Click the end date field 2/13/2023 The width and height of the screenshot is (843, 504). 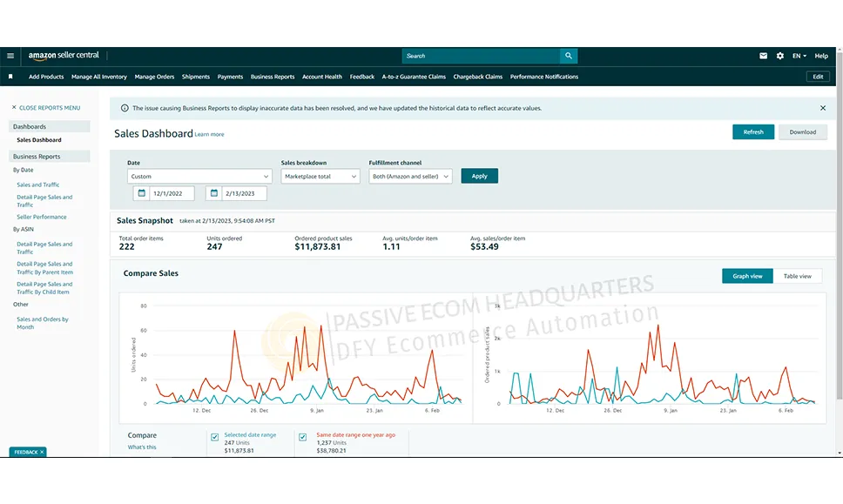pos(244,193)
